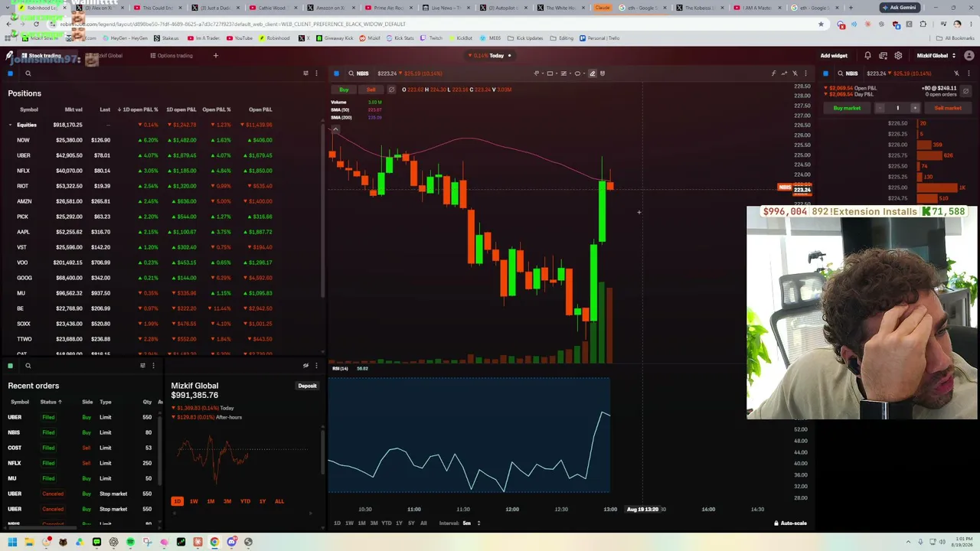Open Spotify from the taskbar
This screenshot has width=980, height=551.
tap(130, 542)
